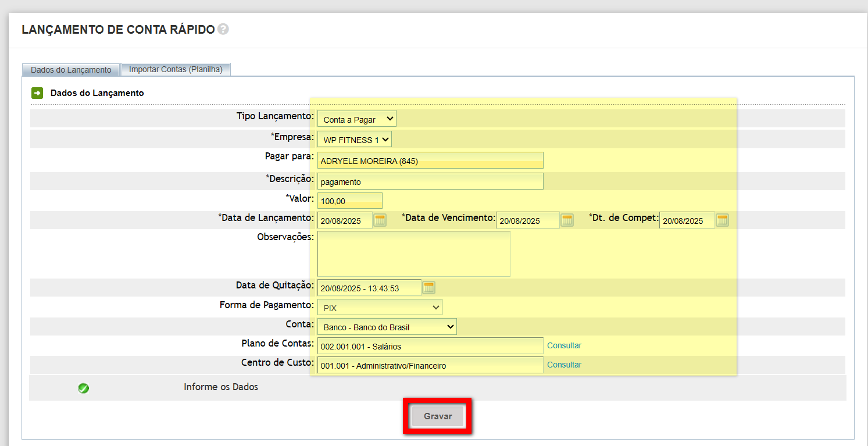Open calendar for Dt. de Compet
The image size is (868, 446).
[x=722, y=220]
